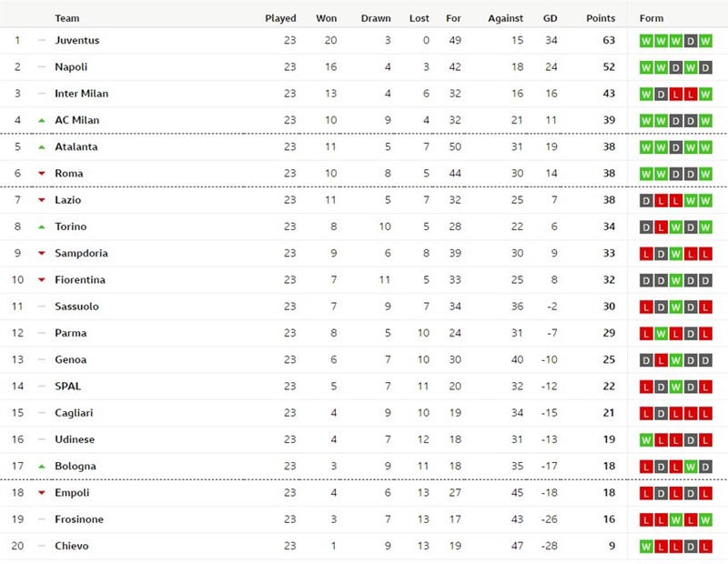The width and height of the screenshot is (728, 564).
Task: Click the Form column header
Action: point(652,18)
